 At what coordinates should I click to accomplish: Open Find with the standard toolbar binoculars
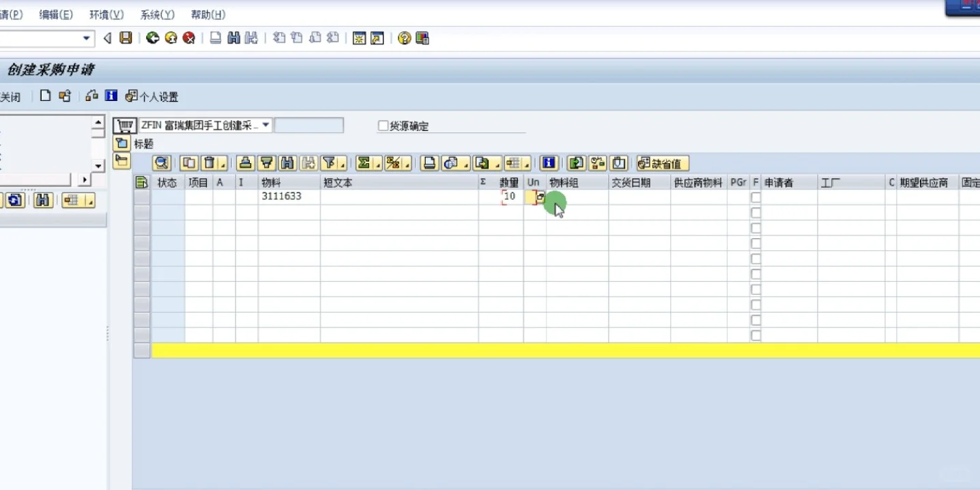point(233,38)
